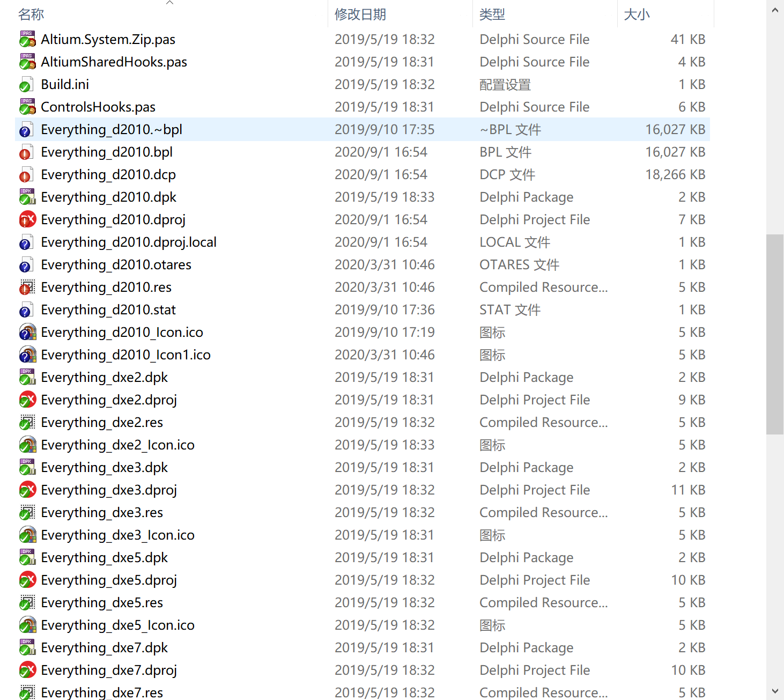This screenshot has height=700, width=784.
Task: Click the Everything_d2010.dproj project icon
Action: 27,219
